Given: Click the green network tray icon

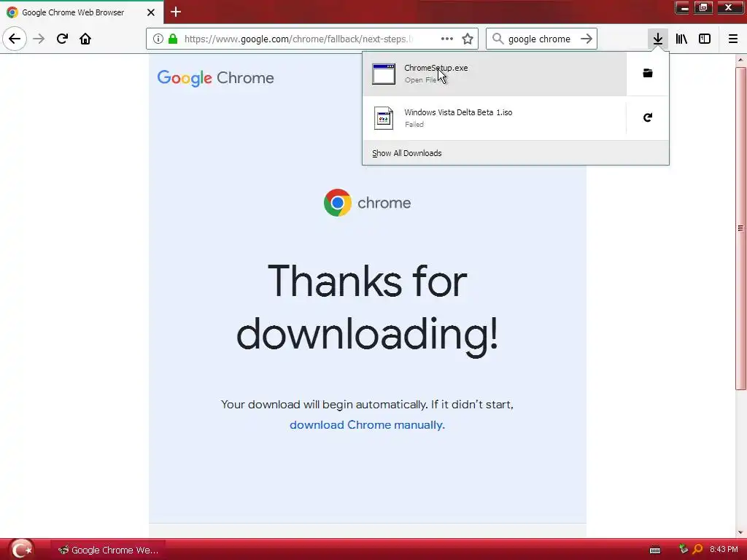Looking at the screenshot, I should pyautogui.click(x=684, y=550).
